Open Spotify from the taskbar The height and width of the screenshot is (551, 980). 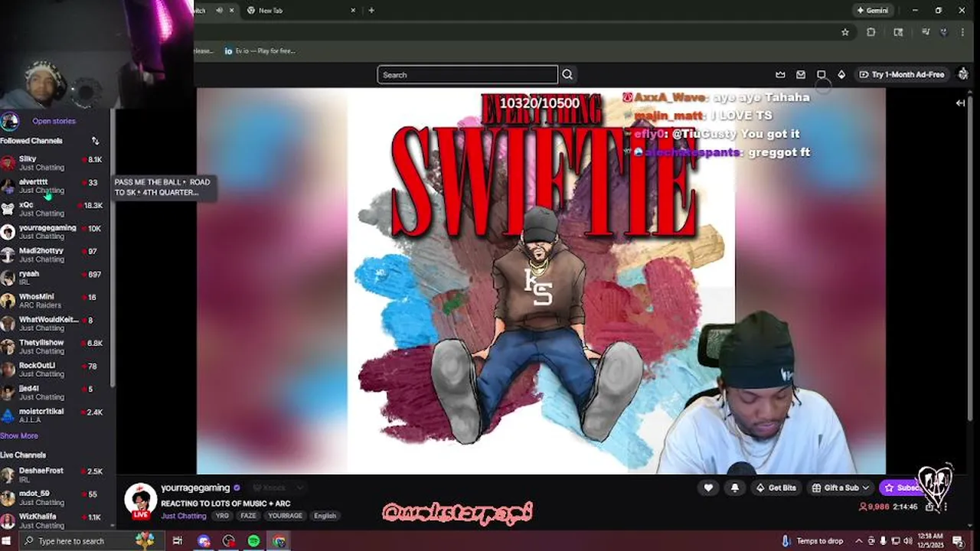click(253, 541)
